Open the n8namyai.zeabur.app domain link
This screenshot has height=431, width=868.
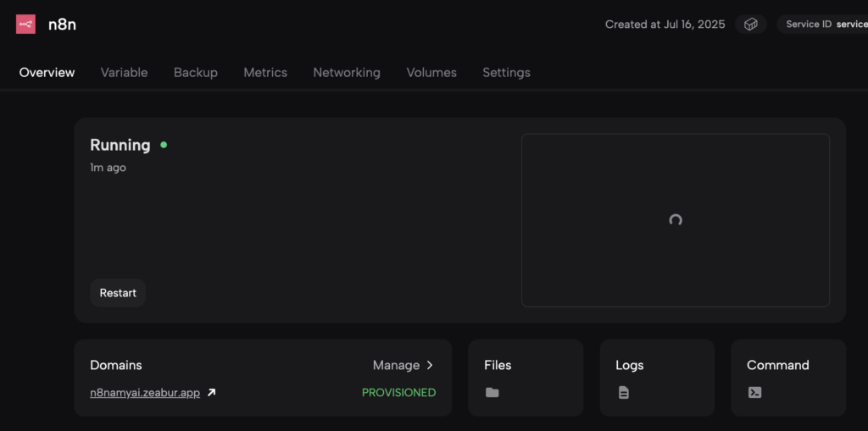(x=145, y=393)
